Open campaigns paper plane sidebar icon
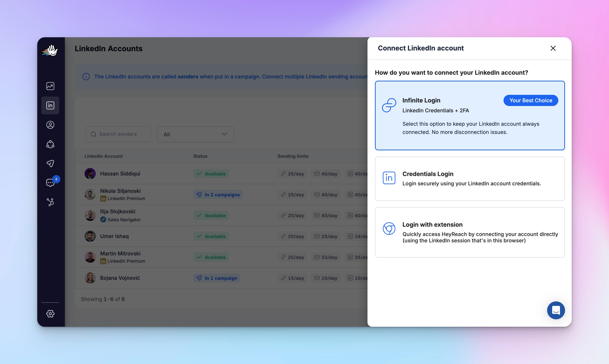The height and width of the screenshot is (364, 609). tap(50, 164)
